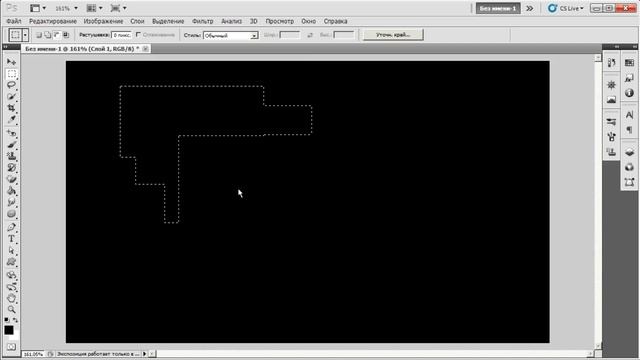The height and width of the screenshot is (360, 640).
Task: Click the Уточн. край button
Action: tap(393, 35)
